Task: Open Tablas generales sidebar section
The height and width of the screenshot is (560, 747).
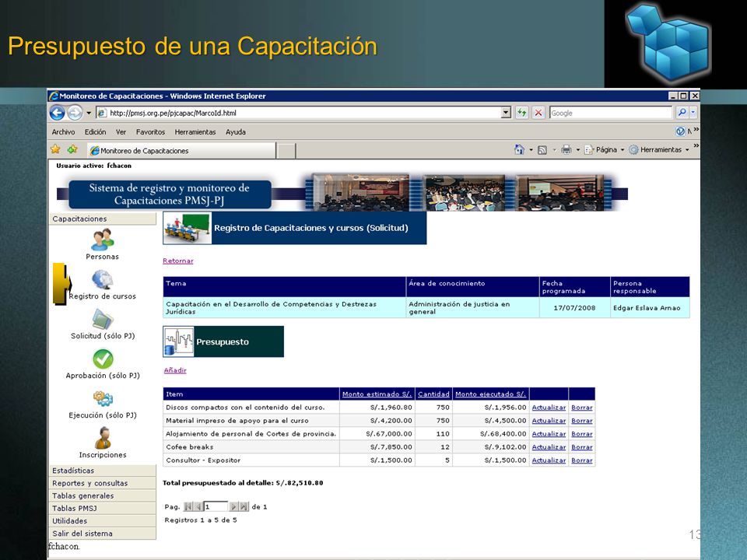Action: 103,495
